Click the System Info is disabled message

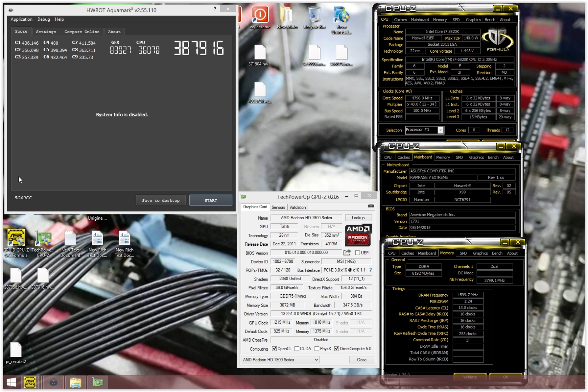point(122,114)
